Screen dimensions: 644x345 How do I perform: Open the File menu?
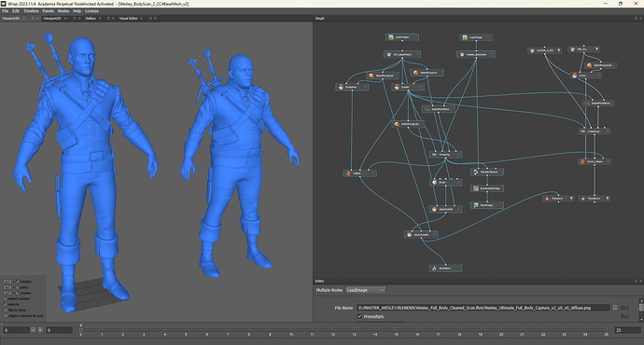(x=5, y=11)
